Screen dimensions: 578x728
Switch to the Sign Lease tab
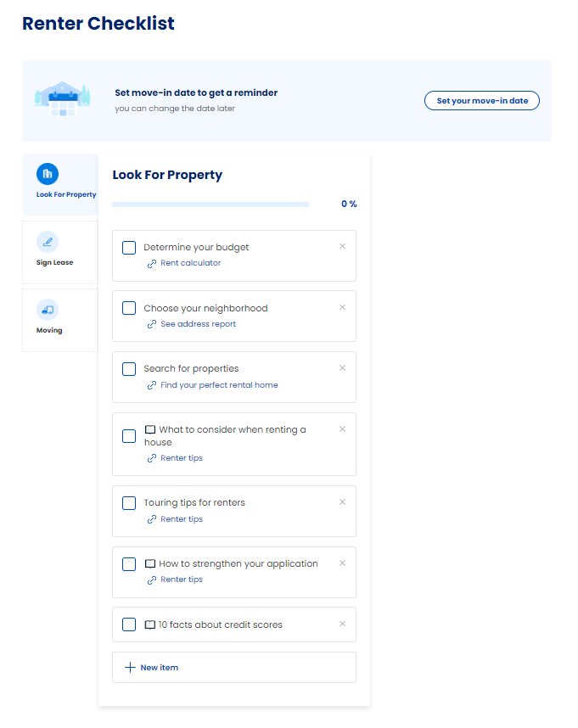coord(60,252)
